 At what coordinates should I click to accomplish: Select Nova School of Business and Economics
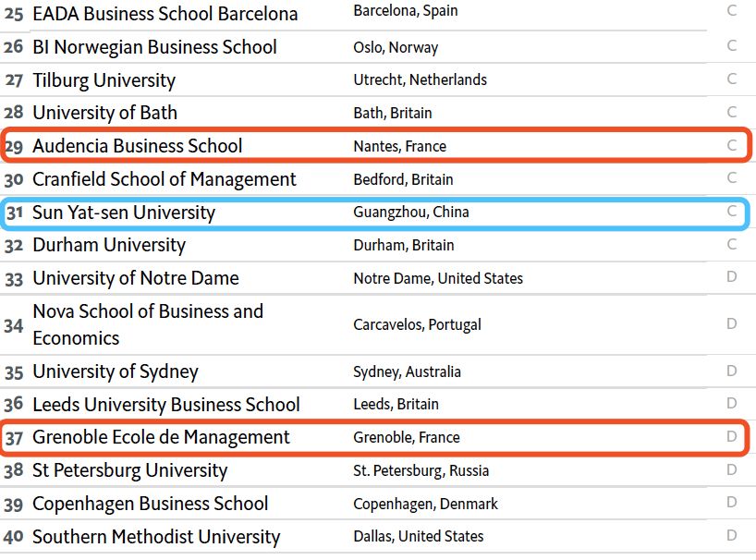pos(148,325)
